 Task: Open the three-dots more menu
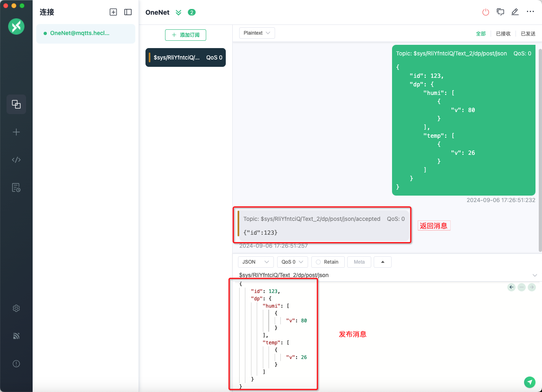tap(530, 12)
